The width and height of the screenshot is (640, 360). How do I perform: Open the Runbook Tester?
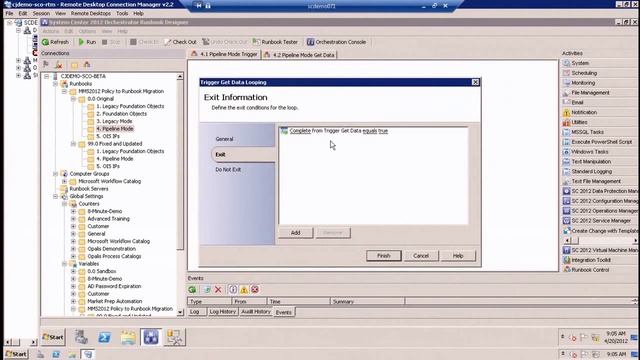click(x=275, y=42)
